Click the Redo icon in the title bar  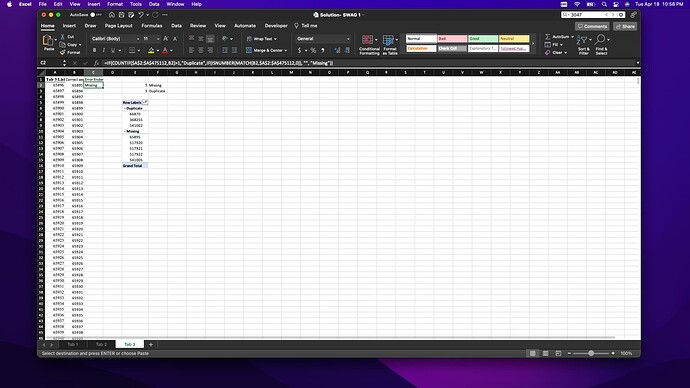[155, 15]
